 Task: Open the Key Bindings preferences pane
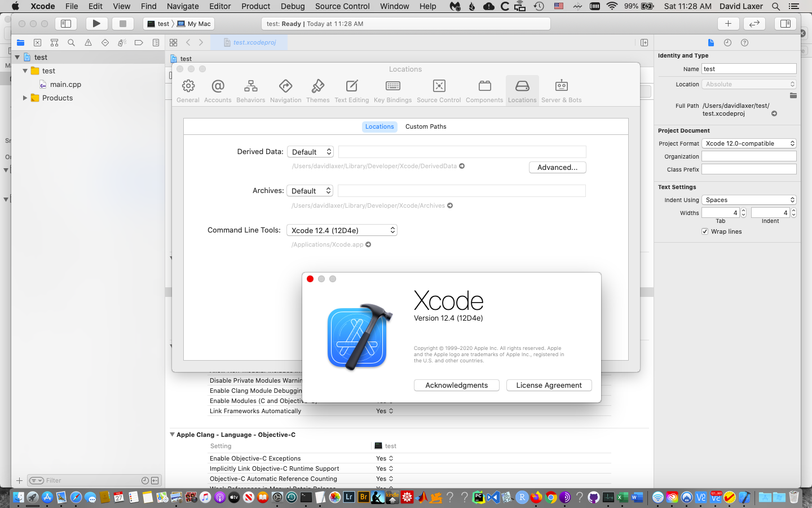(x=392, y=90)
